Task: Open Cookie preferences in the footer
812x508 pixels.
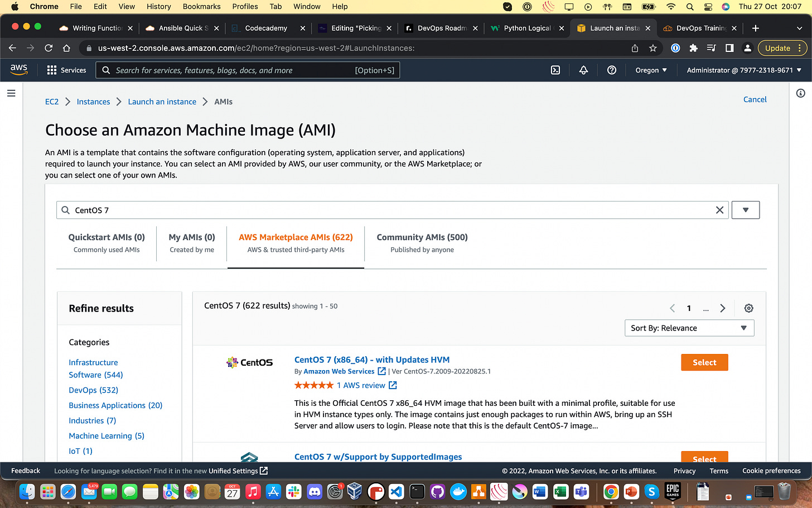Action: (x=771, y=471)
